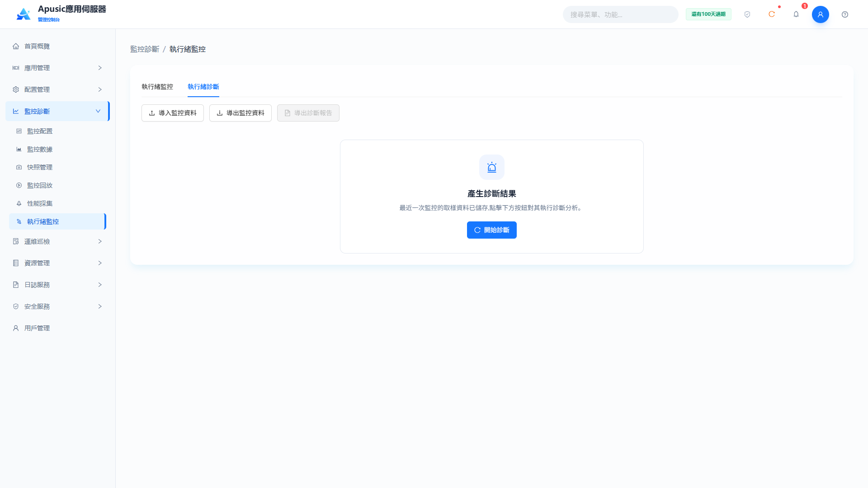This screenshot has width=868, height=488.
Task: Open the user avatar menu
Action: coord(821,14)
